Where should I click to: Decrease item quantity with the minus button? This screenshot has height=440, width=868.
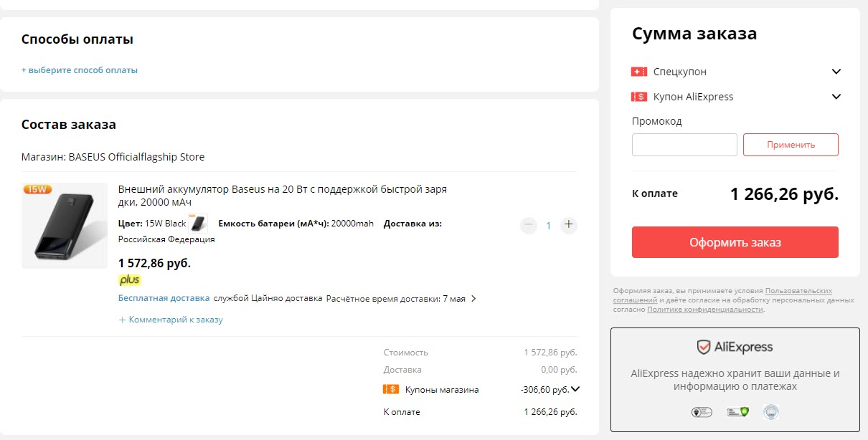(x=529, y=225)
